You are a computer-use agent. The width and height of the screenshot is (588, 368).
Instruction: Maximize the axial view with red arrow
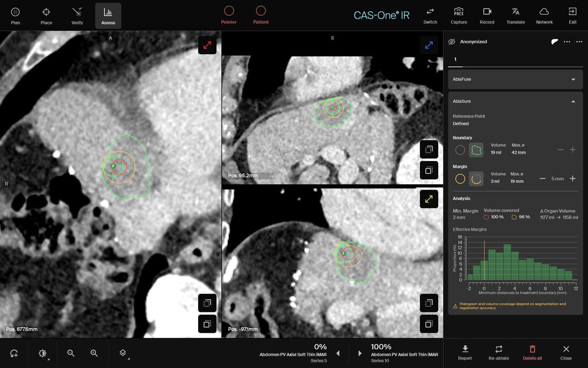tap(207, 45)
